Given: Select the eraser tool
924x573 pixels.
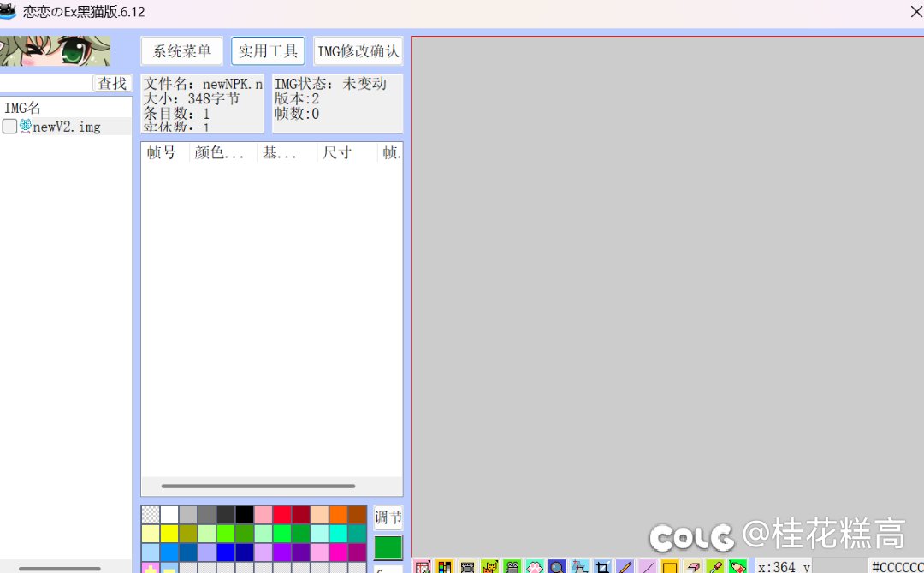Looking at the screenshot, I should point(692,566).
